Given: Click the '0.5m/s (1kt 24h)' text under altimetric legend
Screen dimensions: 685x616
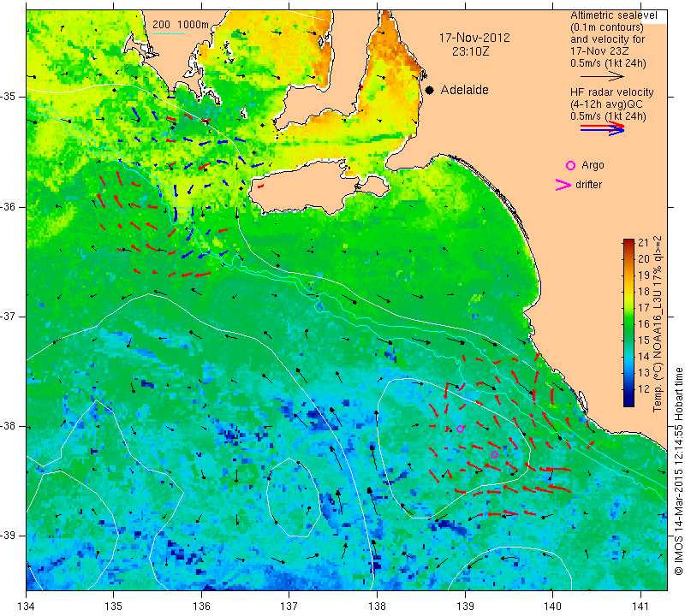Looking at the screenshot, I should tap(608, 63).
